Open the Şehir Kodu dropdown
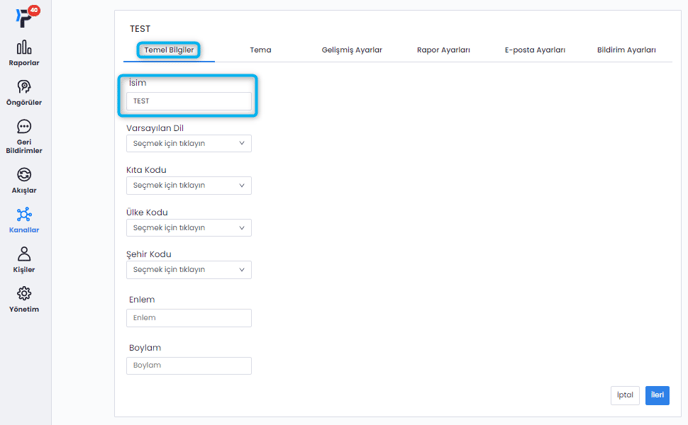The width and height of the screenshot is (688, 425). [x=189, y=269]
